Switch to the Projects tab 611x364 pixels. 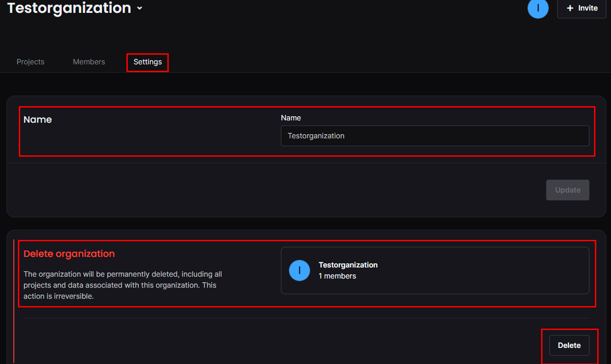tap(30, 62)
